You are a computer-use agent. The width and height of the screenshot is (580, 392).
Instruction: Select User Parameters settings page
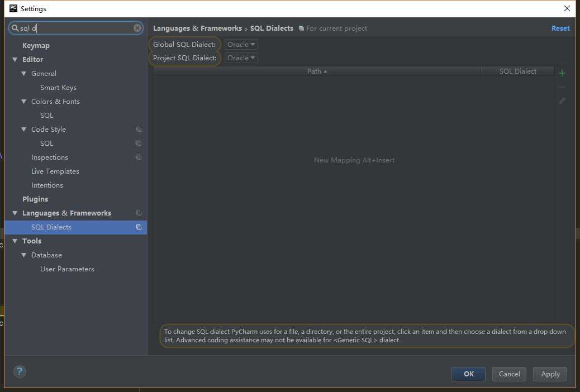(x=67, y=269)
